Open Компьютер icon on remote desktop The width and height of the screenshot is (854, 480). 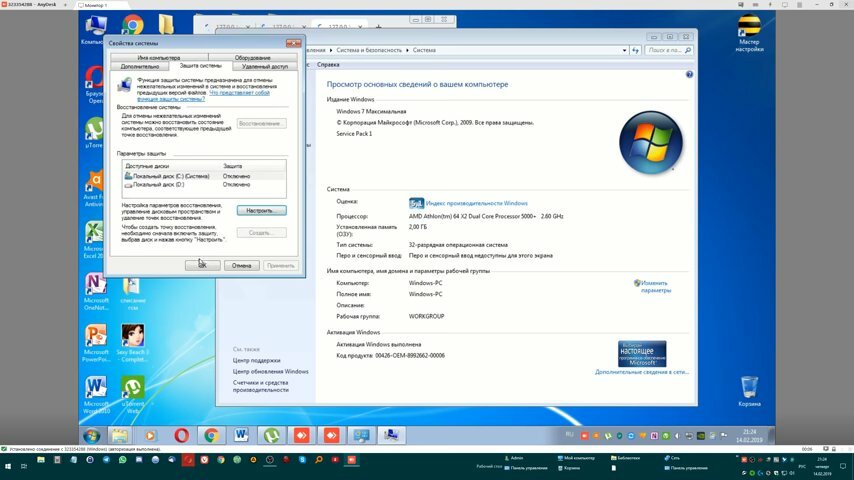pyautogui.click(x=96, y=29)
